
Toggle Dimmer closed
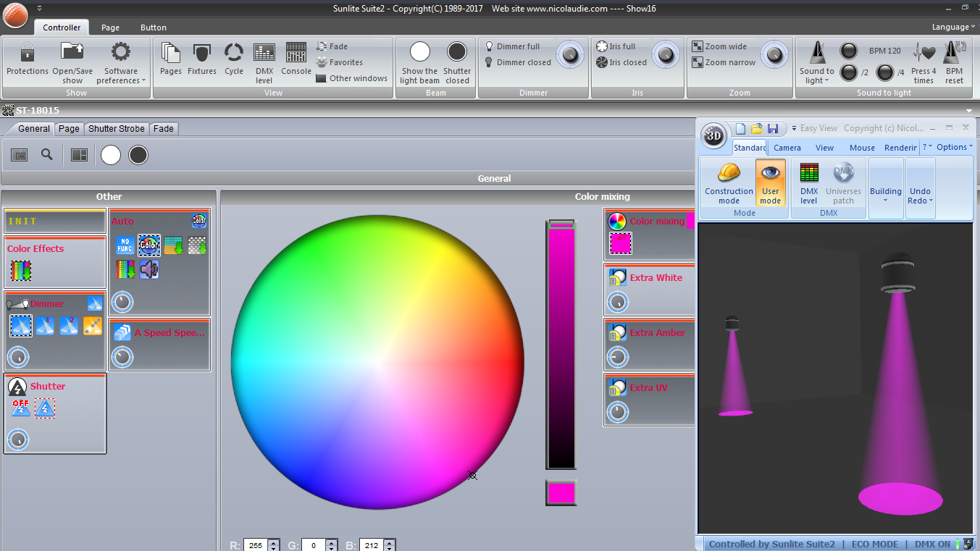(x=518, y=62)
